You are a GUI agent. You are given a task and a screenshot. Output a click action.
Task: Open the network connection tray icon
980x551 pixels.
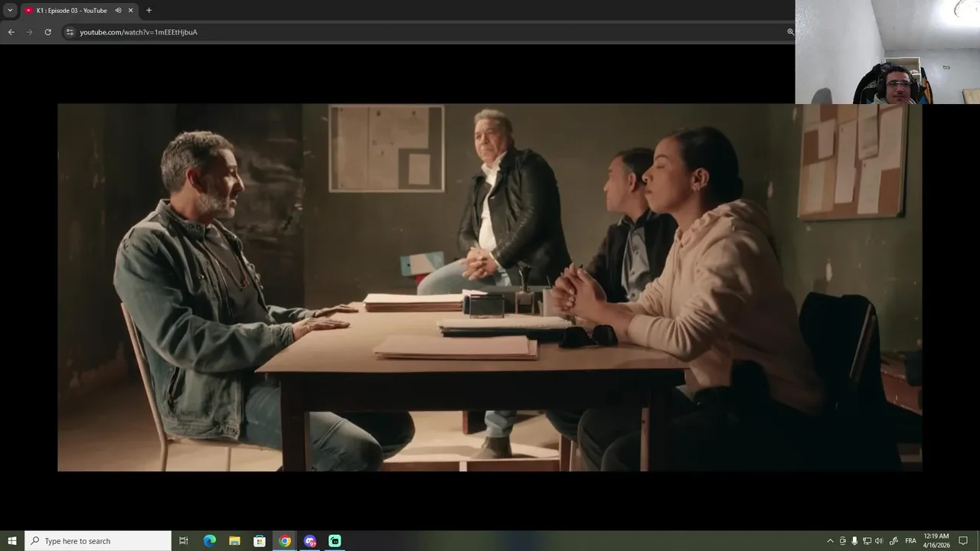(x=867, y=541)
